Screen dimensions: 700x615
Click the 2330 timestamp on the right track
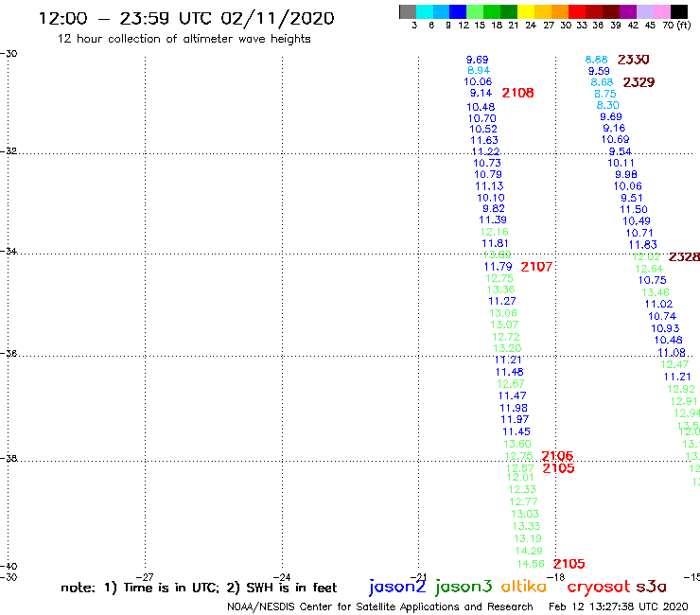(x=633, y=60)
